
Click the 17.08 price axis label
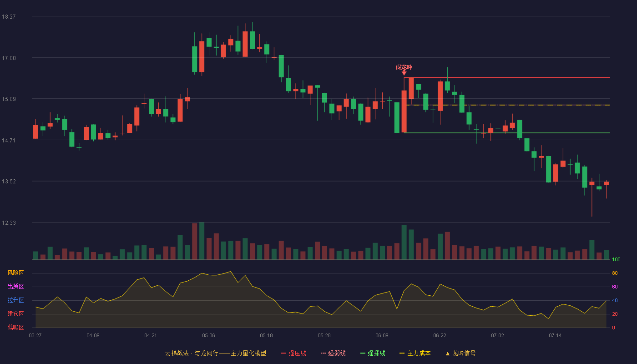click(9, 58)
